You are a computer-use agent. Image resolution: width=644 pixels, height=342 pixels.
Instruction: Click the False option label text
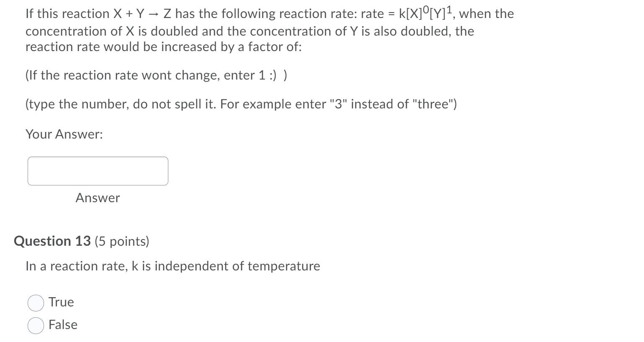point(63,324)
